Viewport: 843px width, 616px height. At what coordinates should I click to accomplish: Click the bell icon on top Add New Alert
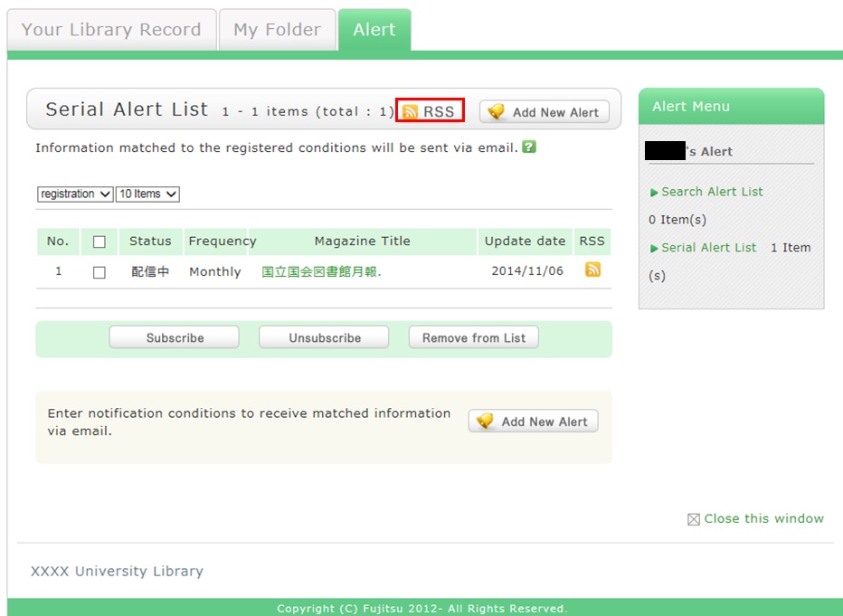tap(496, 112)
